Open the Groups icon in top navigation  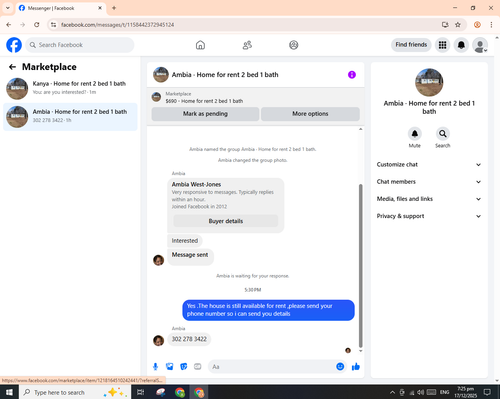(x=294, y=45)
